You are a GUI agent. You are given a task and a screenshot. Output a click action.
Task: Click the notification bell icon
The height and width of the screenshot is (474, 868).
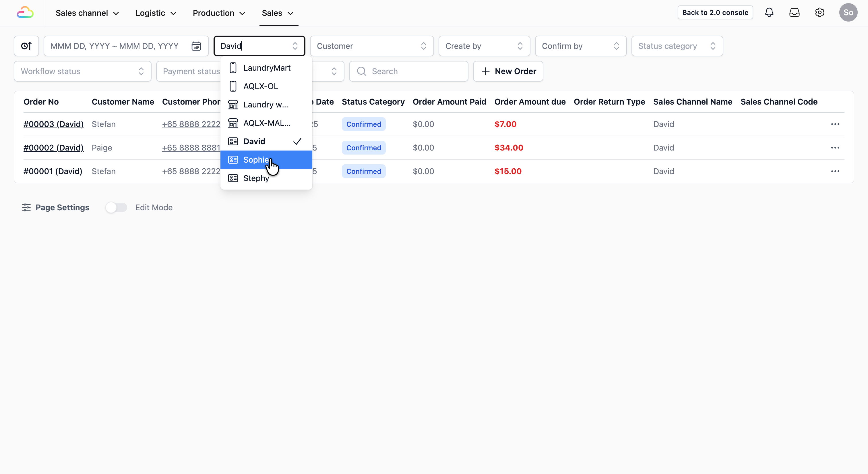pyautogui.click(x=769, y=12)
